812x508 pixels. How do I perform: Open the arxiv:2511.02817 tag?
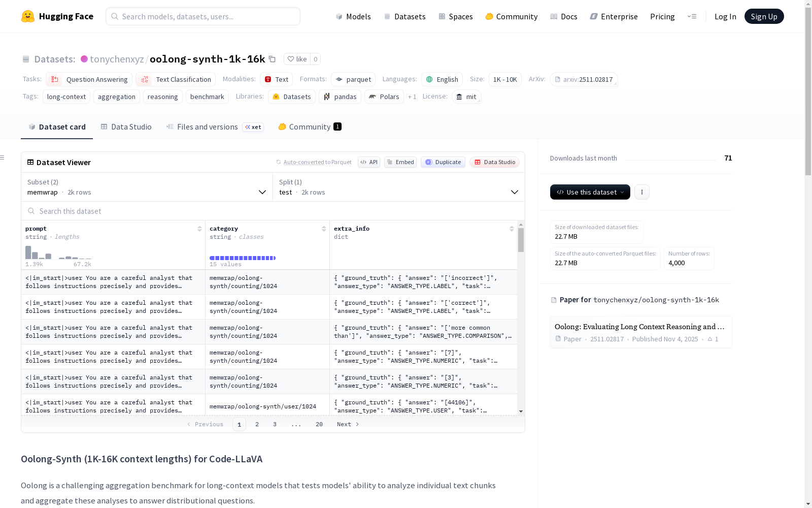(584, 79)
